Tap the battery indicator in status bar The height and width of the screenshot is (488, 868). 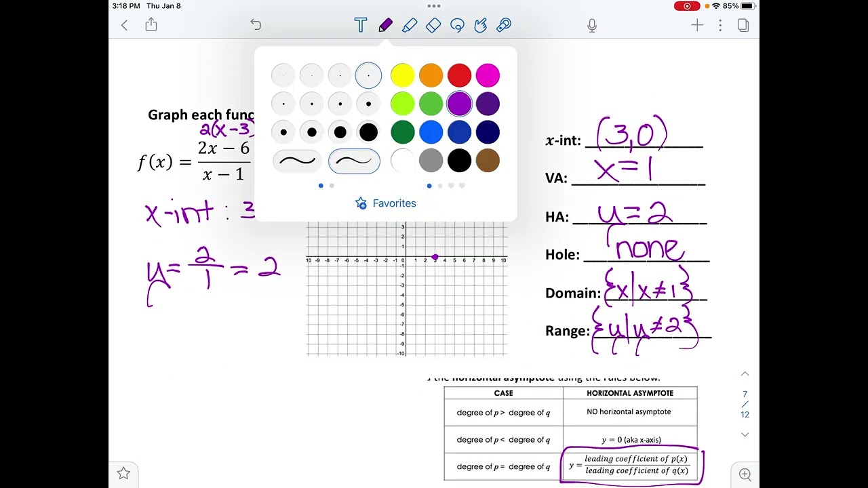(748, 6)
